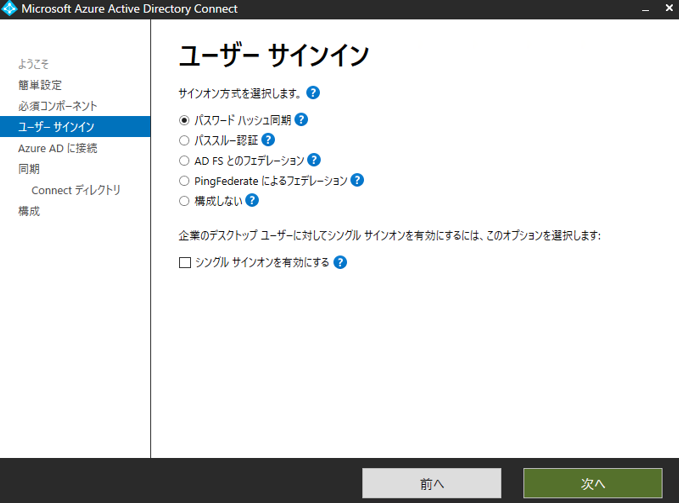Click the ユーザー サインイン page heading
Image resolution: width=679 pixels, height=503 pixels.
pos(274,55)
